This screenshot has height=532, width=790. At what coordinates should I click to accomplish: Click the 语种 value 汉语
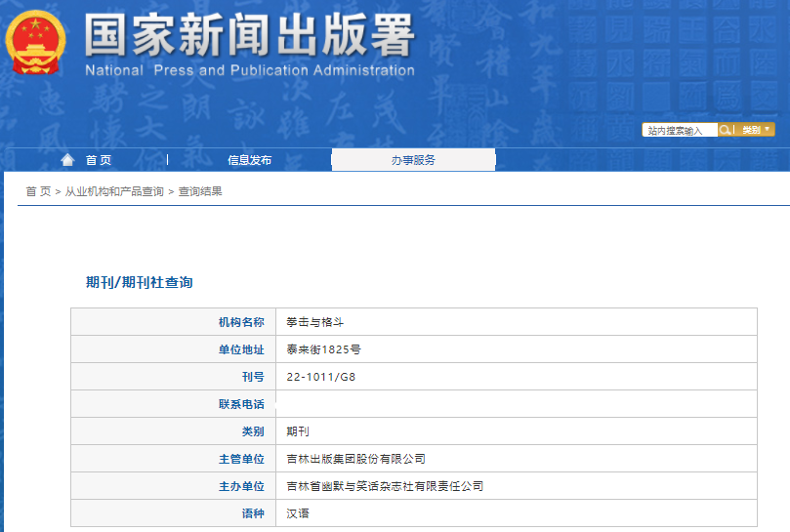(x=298, y=513)
